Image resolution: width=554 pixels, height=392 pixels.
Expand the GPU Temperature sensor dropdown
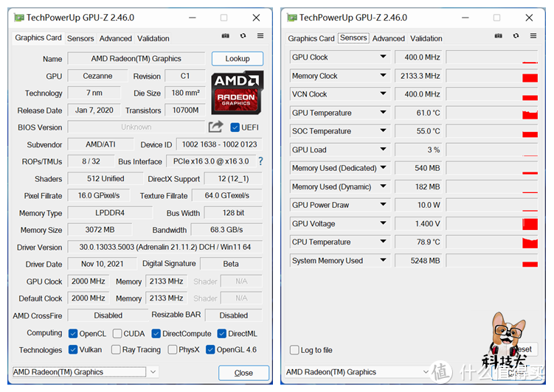(x=383, y=112)
